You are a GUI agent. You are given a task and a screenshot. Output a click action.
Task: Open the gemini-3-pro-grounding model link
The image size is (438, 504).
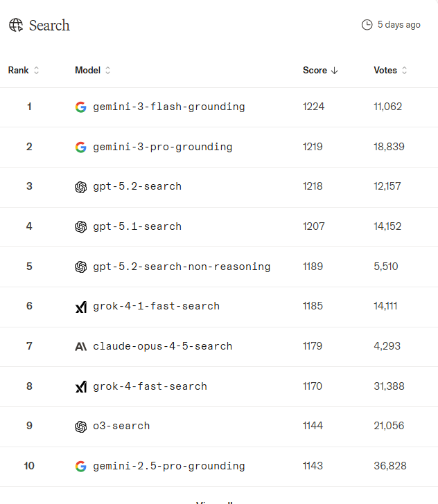163,147
